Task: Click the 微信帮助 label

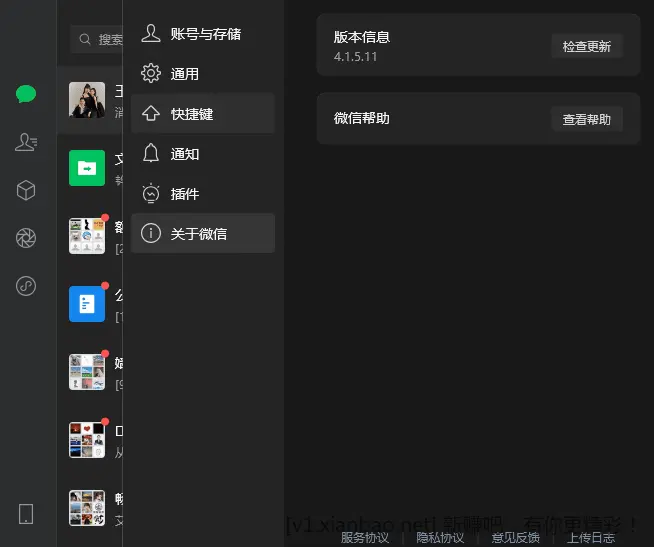Action: (362, 118)
